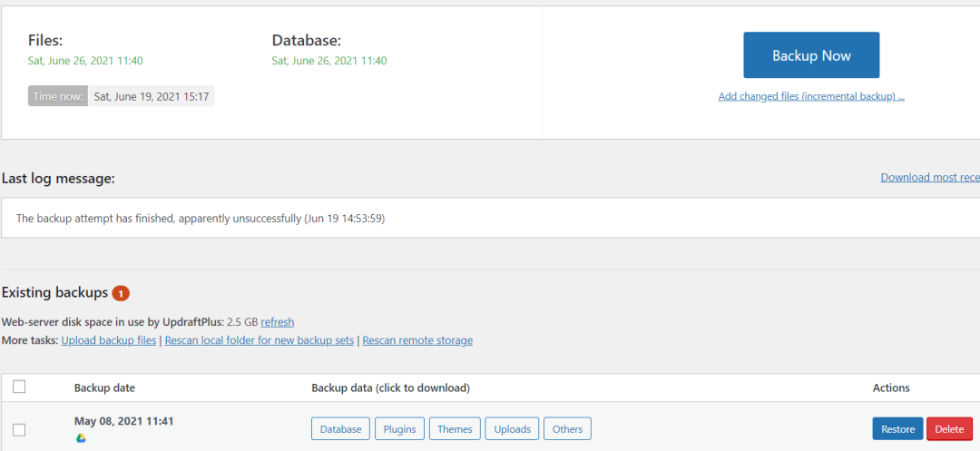Restore the May 08, 2021 backup
The height and width of the screenshot is (451, 980).
click(897, 429)
